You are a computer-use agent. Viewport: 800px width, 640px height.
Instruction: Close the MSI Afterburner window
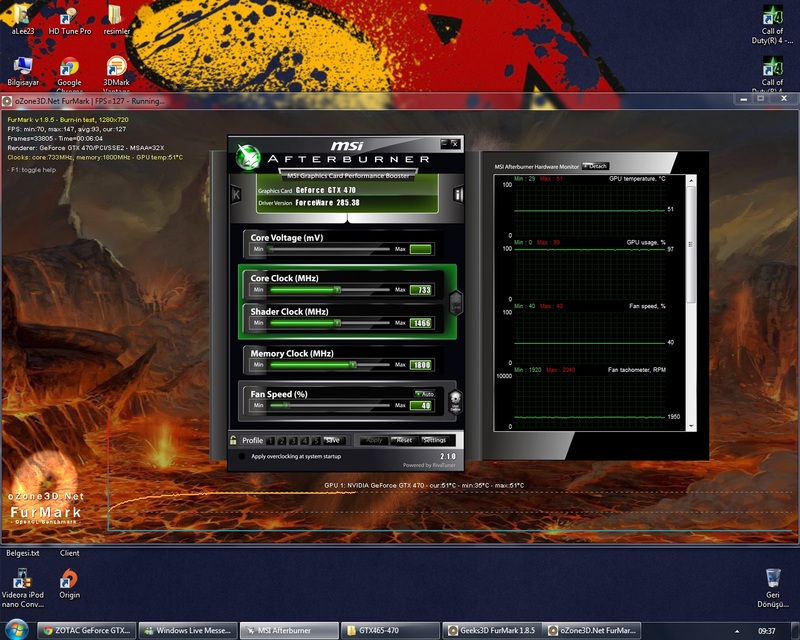point(455,144)
